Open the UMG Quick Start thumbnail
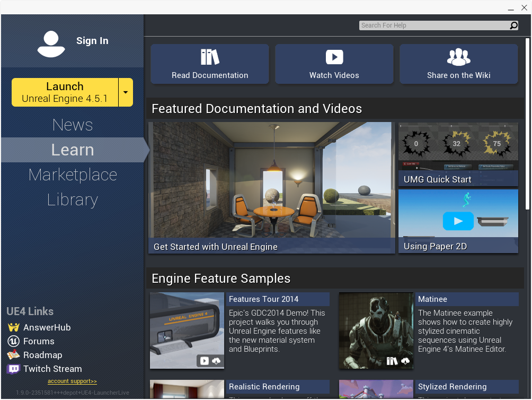This screenshot has height=400, width=532. pyautogui.click(x=458, y=154)
